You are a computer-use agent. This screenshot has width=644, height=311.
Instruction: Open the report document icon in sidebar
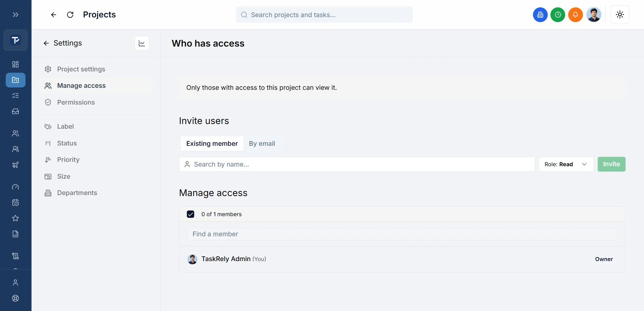pyautogui.click(x=15, y=234)
